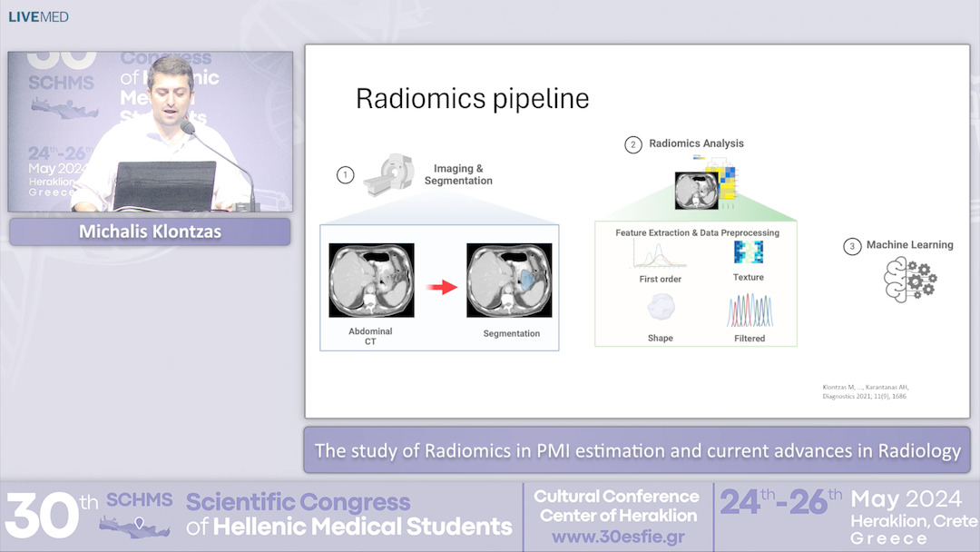Click the circled number 3 step marker

852,246
